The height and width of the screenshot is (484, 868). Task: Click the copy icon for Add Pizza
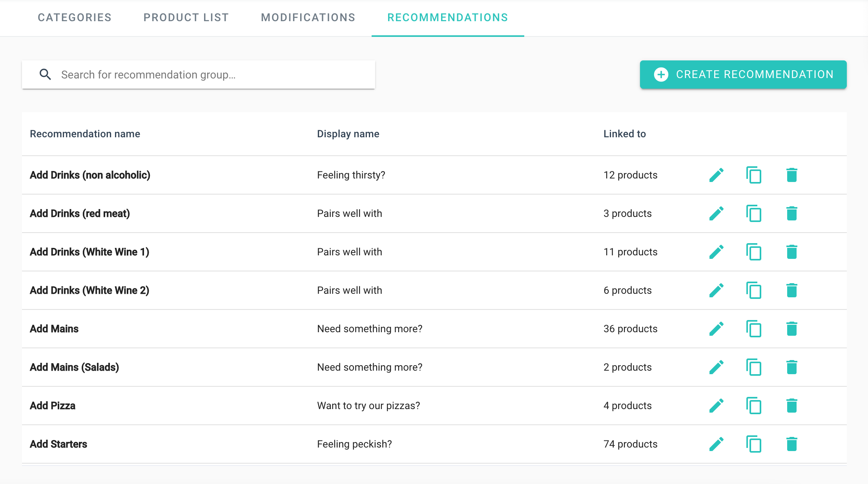pyautogui.click(x=753, y=406)
